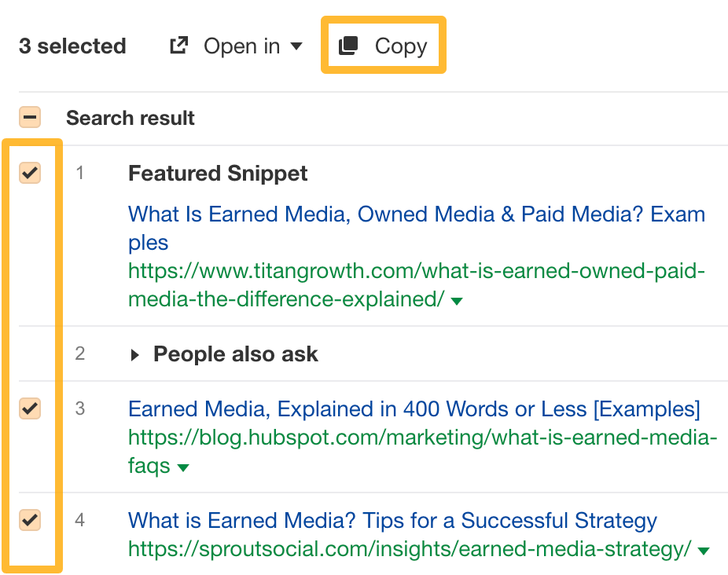Click the checkmark icon on Featured Snippet row
The height and width of the screenshot is (575, 728).
30,173
